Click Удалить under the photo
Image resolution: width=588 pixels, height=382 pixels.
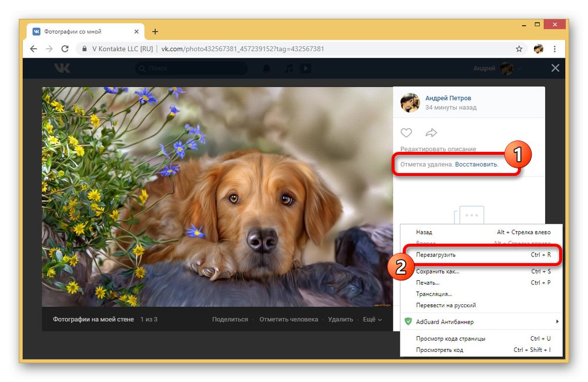[340, 320]
